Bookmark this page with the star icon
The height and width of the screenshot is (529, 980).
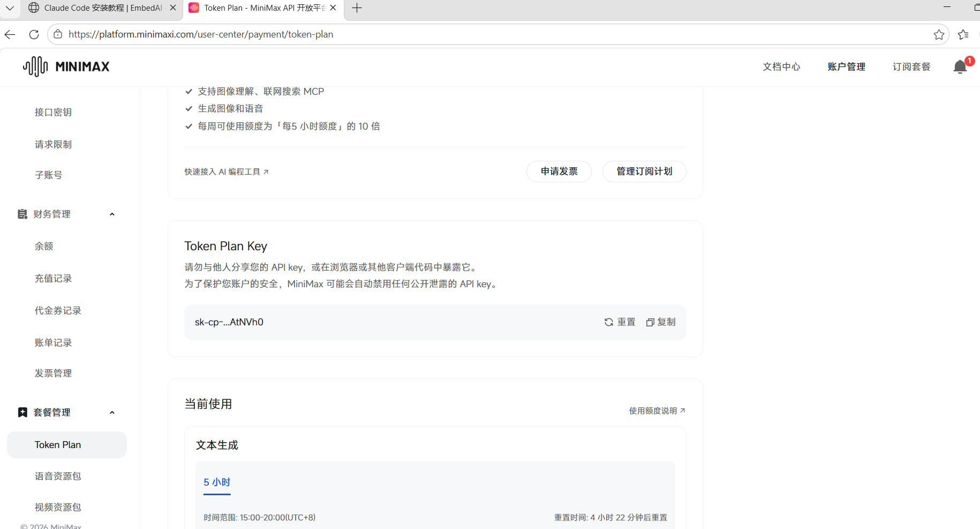tap(939, 34)
